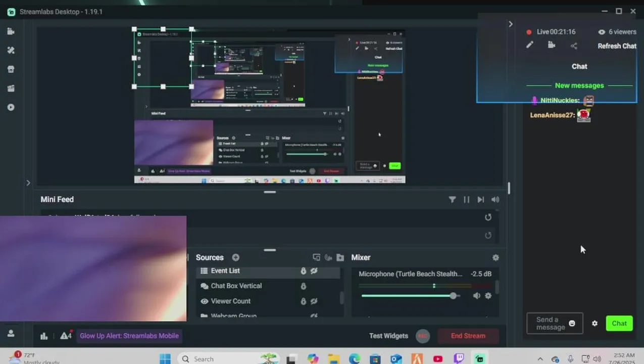Select the Chat Box Vertical source
The width and height of the screenshot is (644, 364).
click(x=268, y=286)
